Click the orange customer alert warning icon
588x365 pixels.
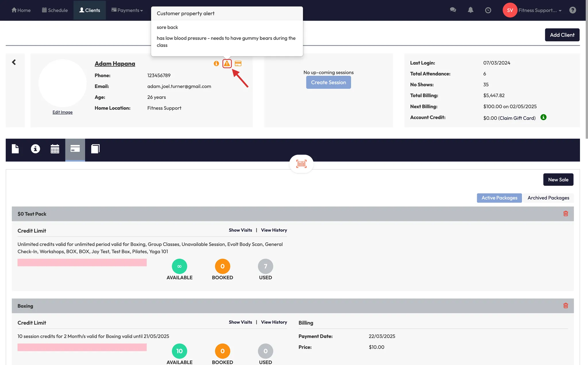(x=227, y=63)
